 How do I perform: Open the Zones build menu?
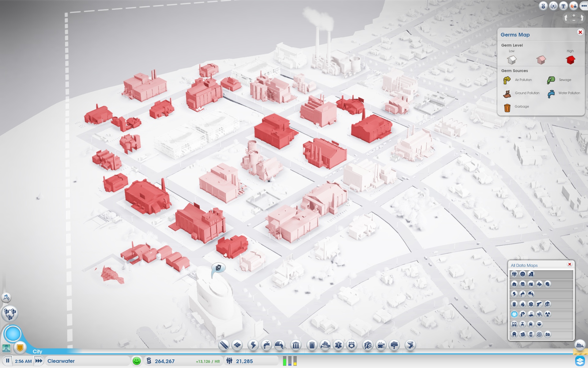point(237,345)
